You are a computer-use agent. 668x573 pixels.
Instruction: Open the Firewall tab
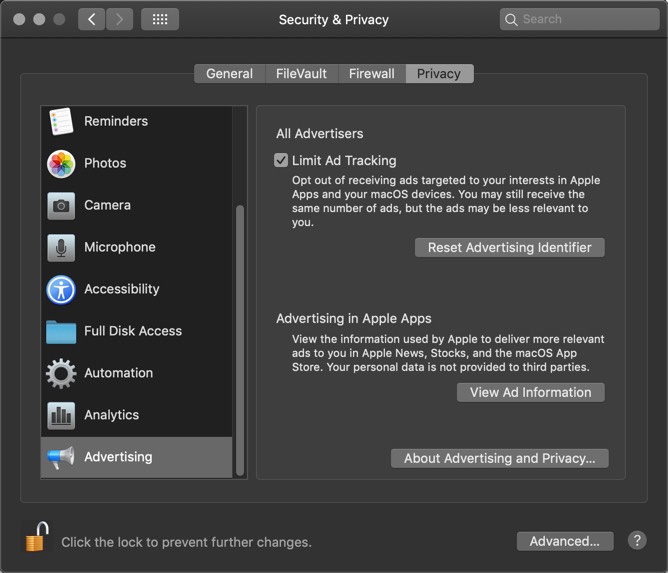372,74
